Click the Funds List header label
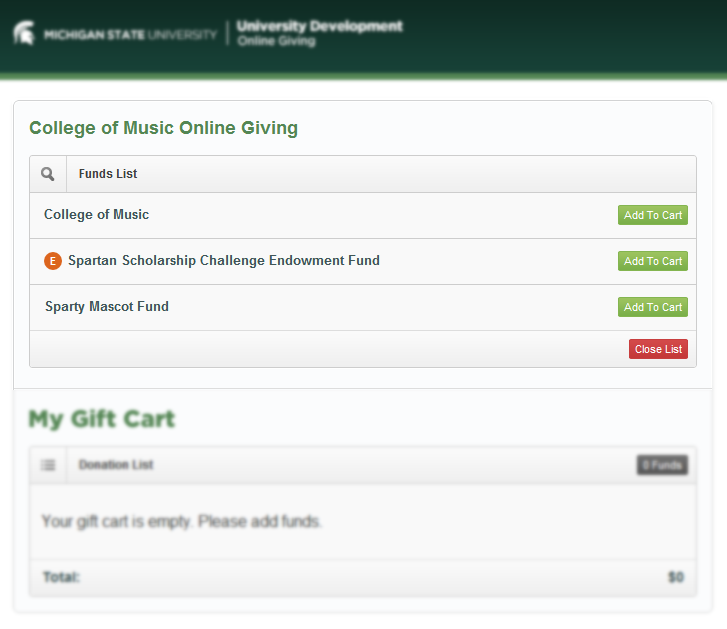Image resolution: width=727 pixels, height=629 pixels. pyautogui.click(x=108, y=174)
